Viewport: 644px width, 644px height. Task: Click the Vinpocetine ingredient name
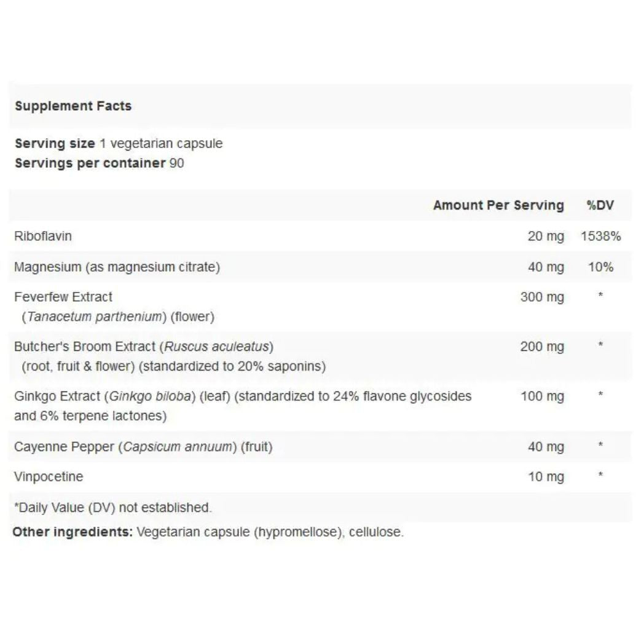pyautogui.click(x=49, y=477)
